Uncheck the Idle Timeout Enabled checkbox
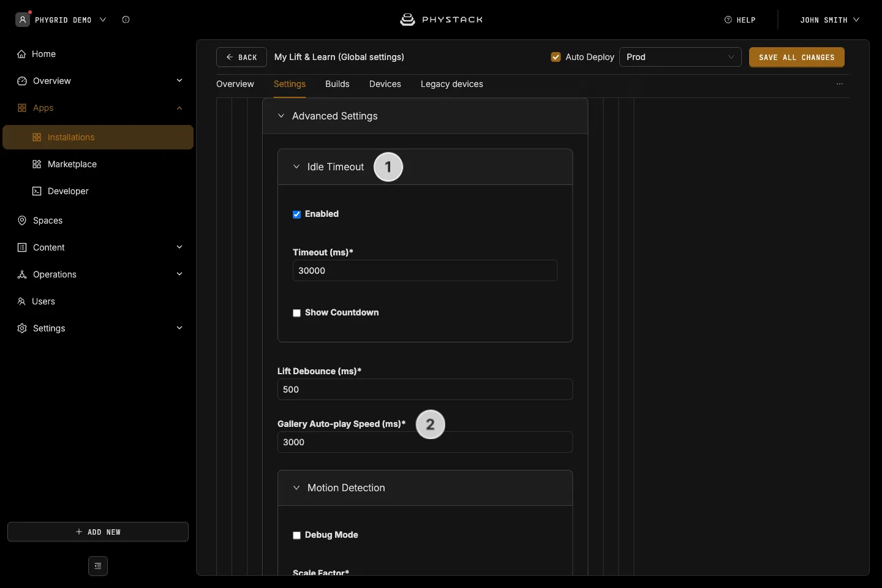This screenshot has width=882, height=588. click(x=296, y=214)
